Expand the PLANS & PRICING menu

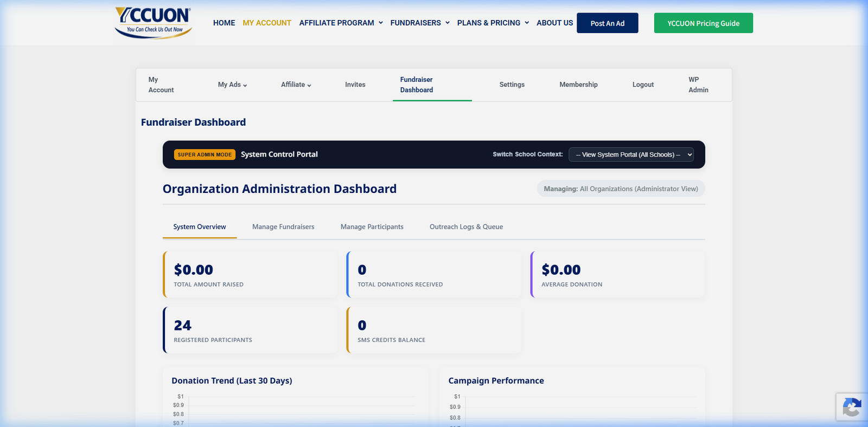point(493,23)
